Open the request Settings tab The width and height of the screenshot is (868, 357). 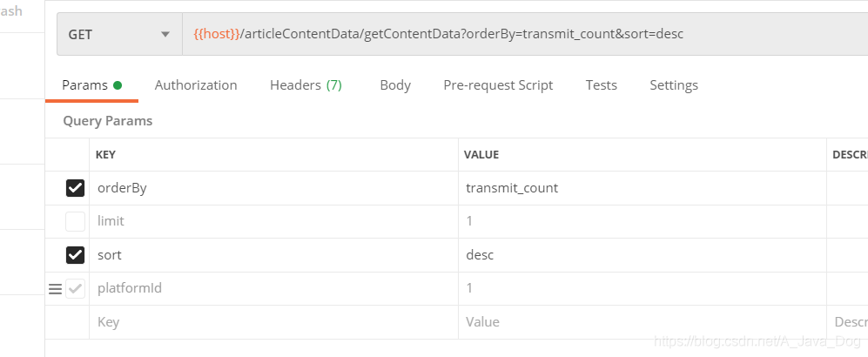point(674,85)
